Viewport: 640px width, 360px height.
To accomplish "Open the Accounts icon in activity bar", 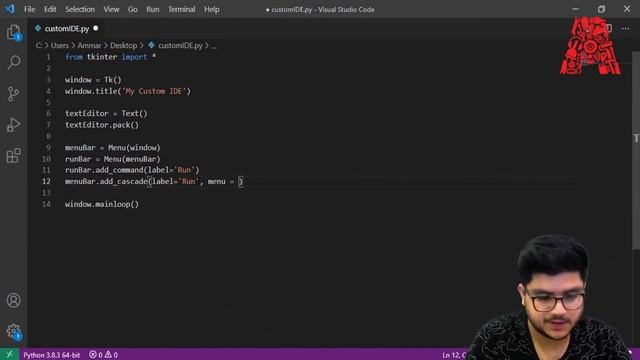I will click(x=13, y=300).
